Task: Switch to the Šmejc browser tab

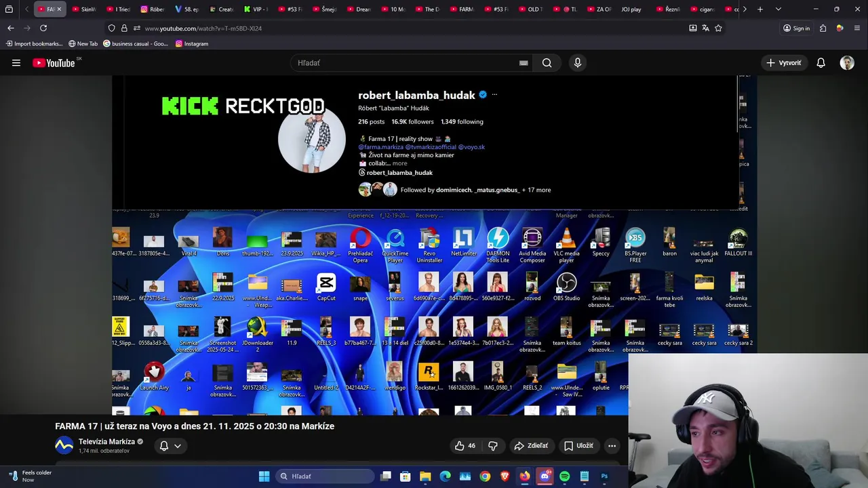Action: [324, 9]
